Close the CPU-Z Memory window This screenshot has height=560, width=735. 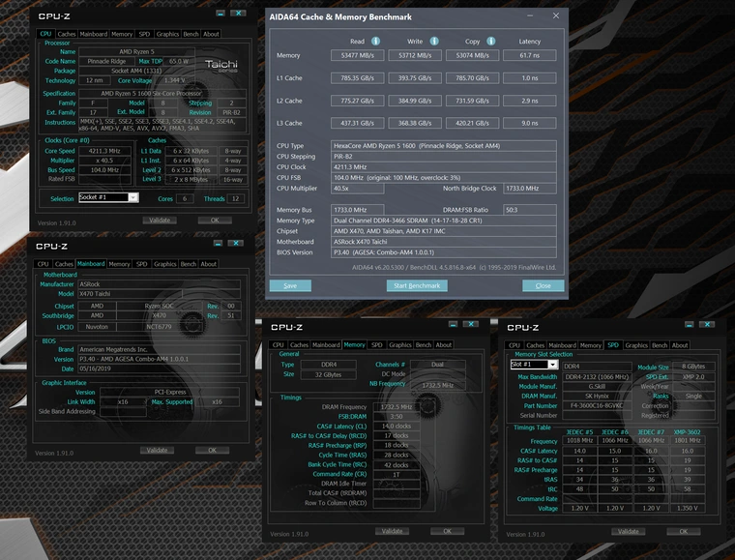coord(471,324)
